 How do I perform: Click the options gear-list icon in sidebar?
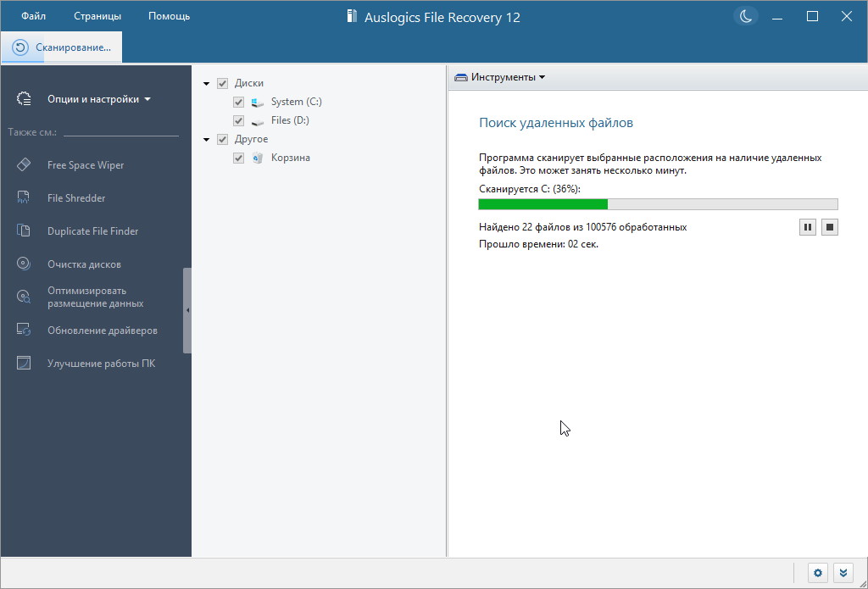(23, 99)
